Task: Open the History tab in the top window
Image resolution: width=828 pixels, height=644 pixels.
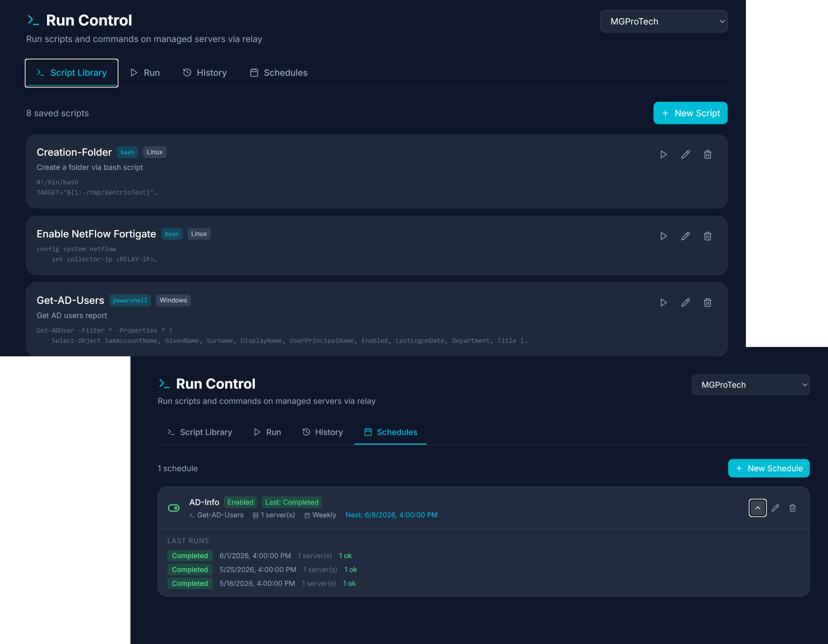Action: click(x=205, y=73)
